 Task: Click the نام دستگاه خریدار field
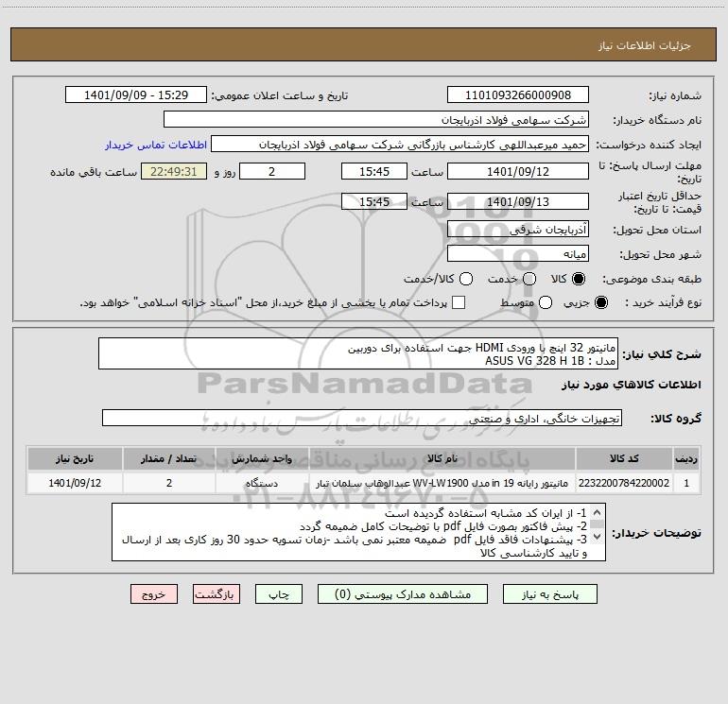tap(376, 120)
